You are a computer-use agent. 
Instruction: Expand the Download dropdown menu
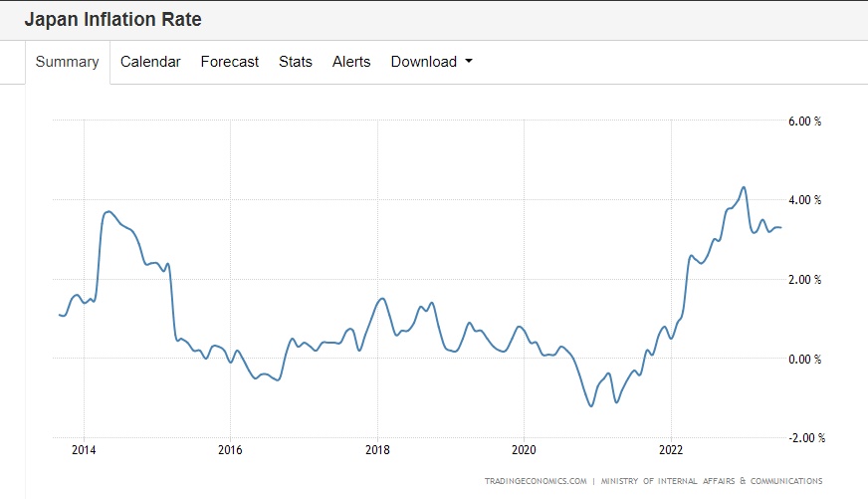(x=424, y=62)
